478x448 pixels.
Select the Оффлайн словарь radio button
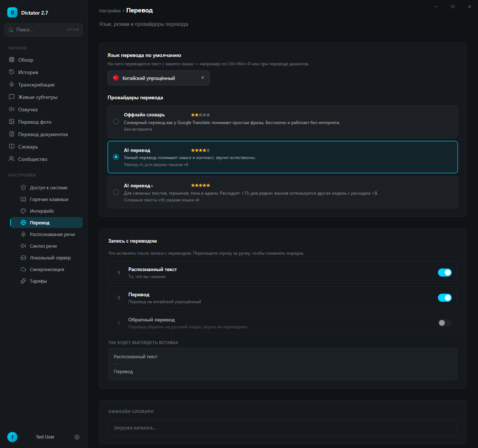[x=116, y=121]
